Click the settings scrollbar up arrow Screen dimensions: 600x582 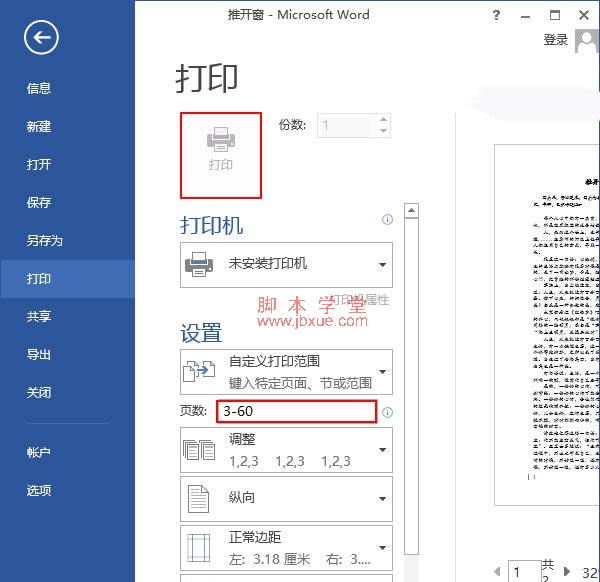point(411,210)
